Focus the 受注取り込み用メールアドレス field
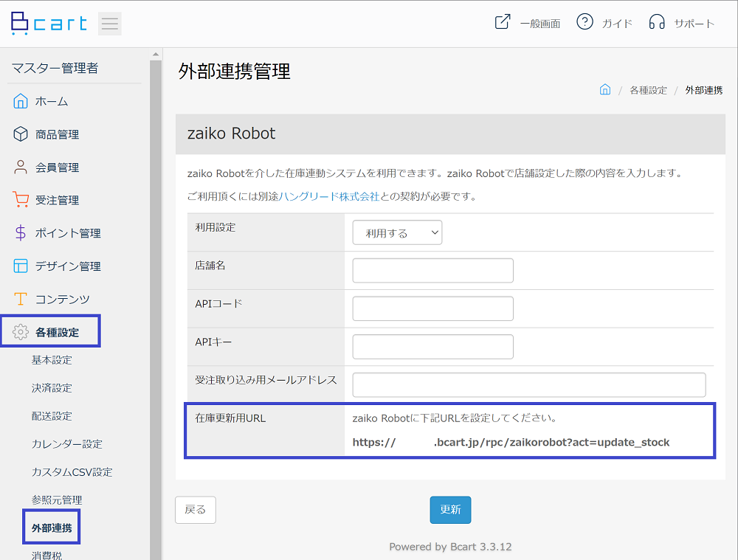This screenshot has width=738, height=560. coord(529,385)
